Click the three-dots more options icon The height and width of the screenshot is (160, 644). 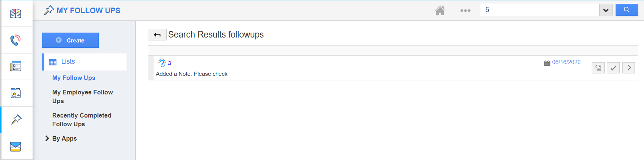(465, 11)
